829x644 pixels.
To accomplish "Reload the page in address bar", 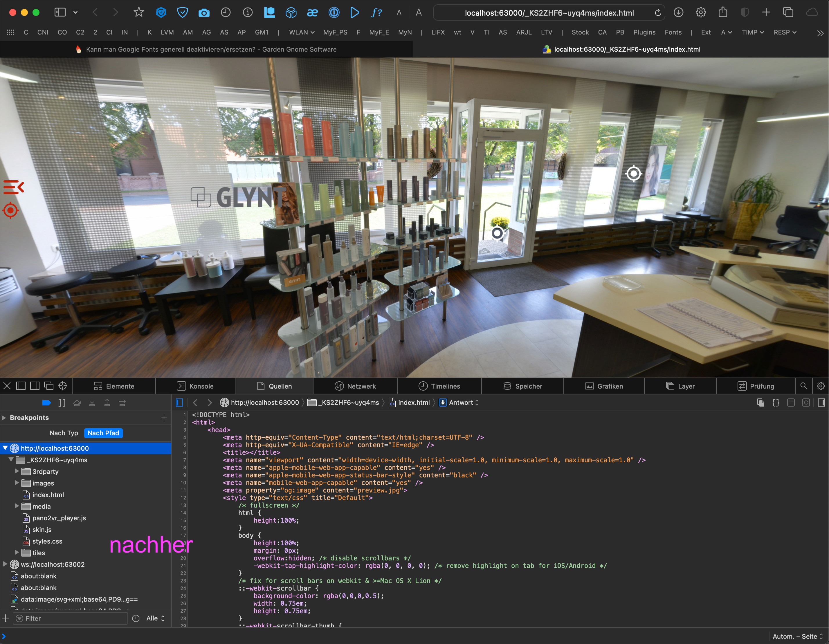I will 658,13.
